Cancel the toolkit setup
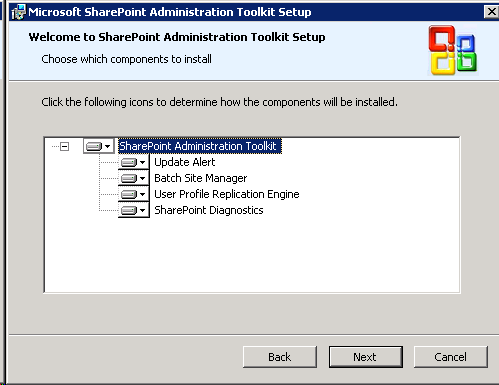Image resolution: width=499 pixels, height=385 pixels. coord(451,357)
